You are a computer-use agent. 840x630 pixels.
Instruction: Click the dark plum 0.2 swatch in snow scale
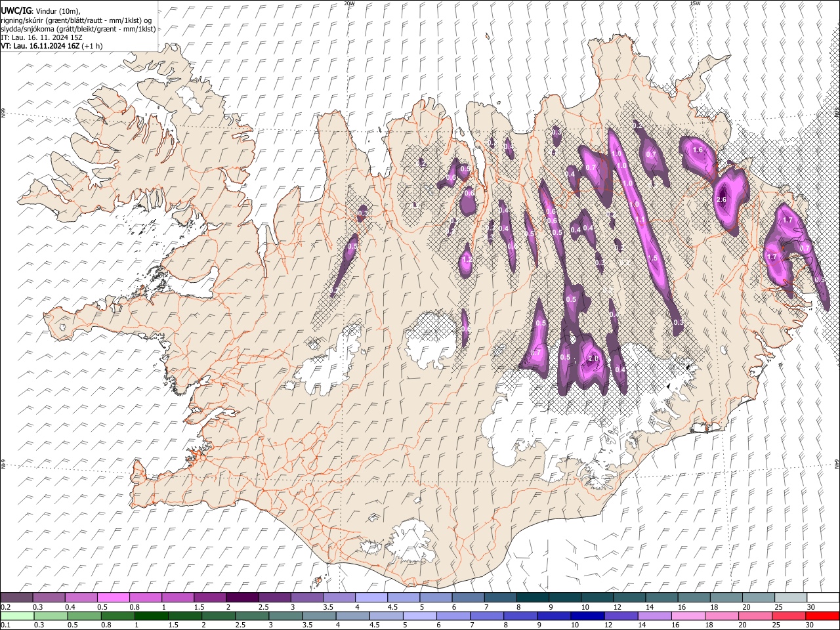[16, 597]
